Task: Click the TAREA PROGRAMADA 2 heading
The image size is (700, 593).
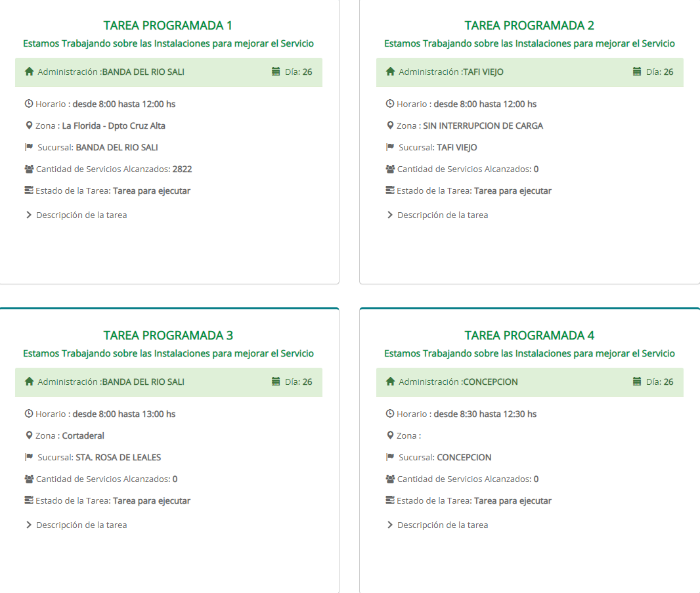Action: pos(529,26)
